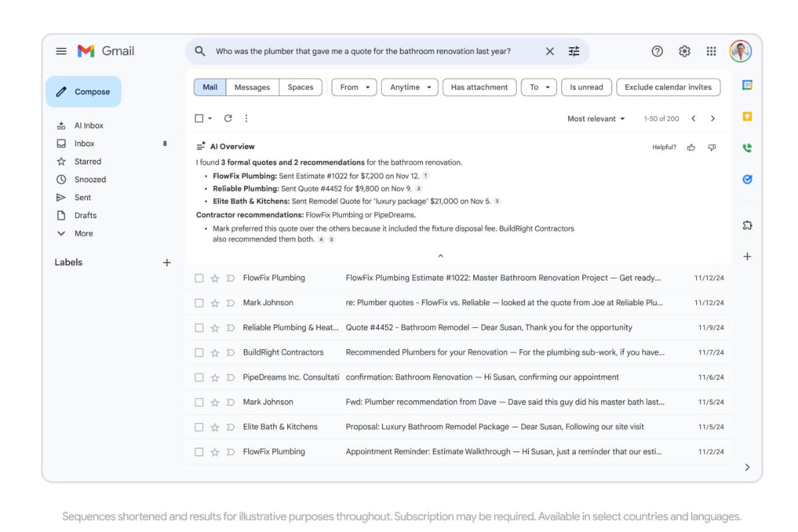798x532 pixels.
Task: Open the phone icon in the side panel
Action: (x=747, y=148)
